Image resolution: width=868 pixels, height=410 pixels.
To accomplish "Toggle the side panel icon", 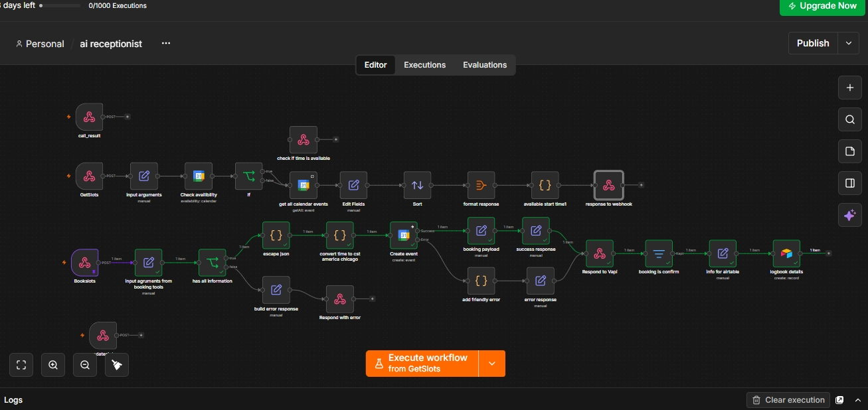I will point(849,183).
